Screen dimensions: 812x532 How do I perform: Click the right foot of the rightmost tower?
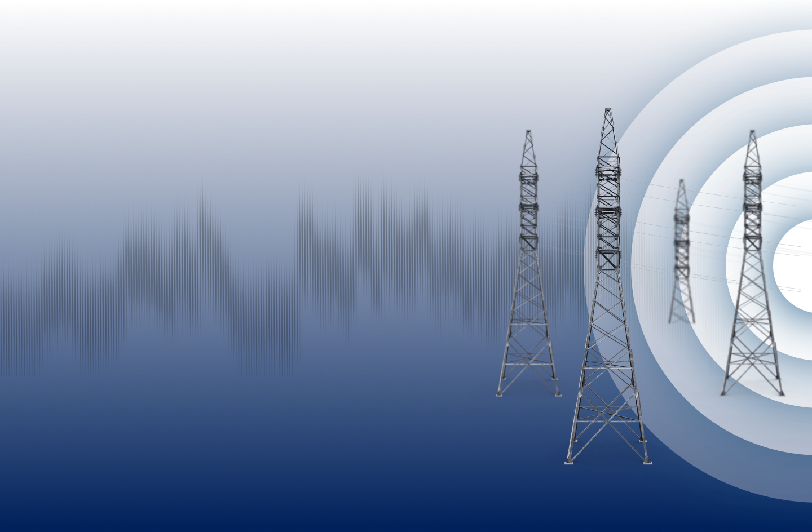781,393
